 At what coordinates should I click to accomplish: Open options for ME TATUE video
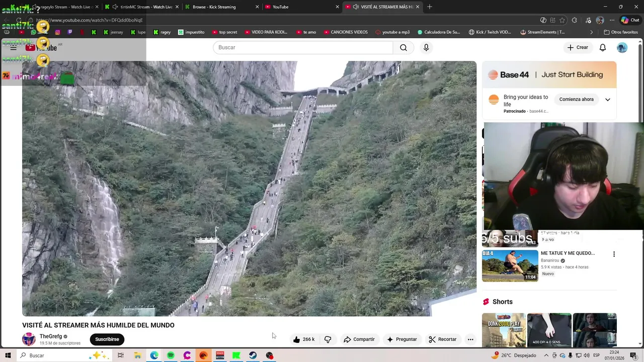pyautogui.click(x=614, y=254)
